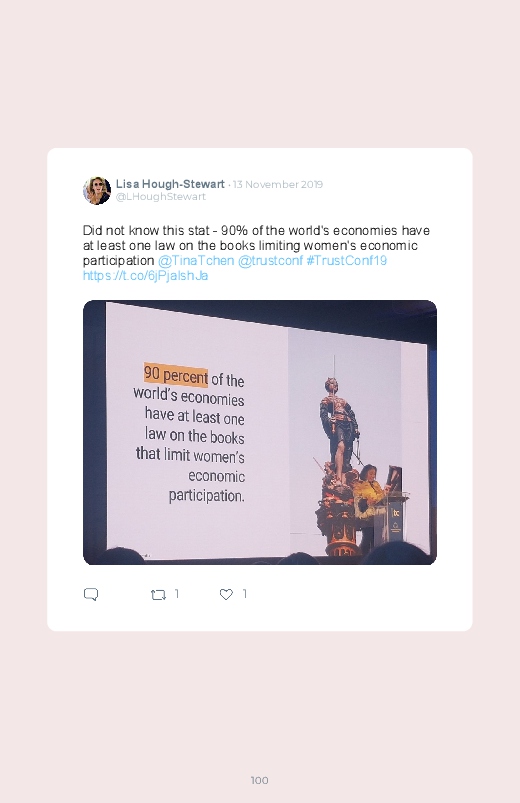Open Lisa Hough-Stewart's profile avatar

coord(97,191)
